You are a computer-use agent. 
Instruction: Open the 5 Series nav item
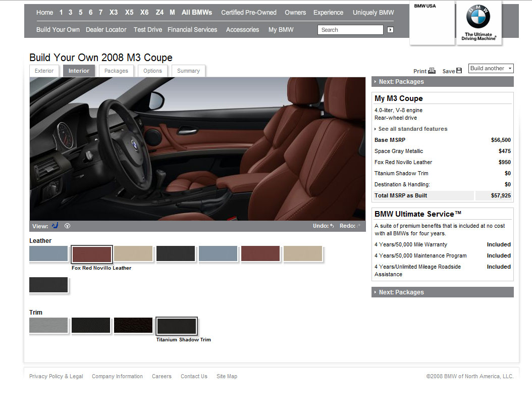click(x=80, y=13)
